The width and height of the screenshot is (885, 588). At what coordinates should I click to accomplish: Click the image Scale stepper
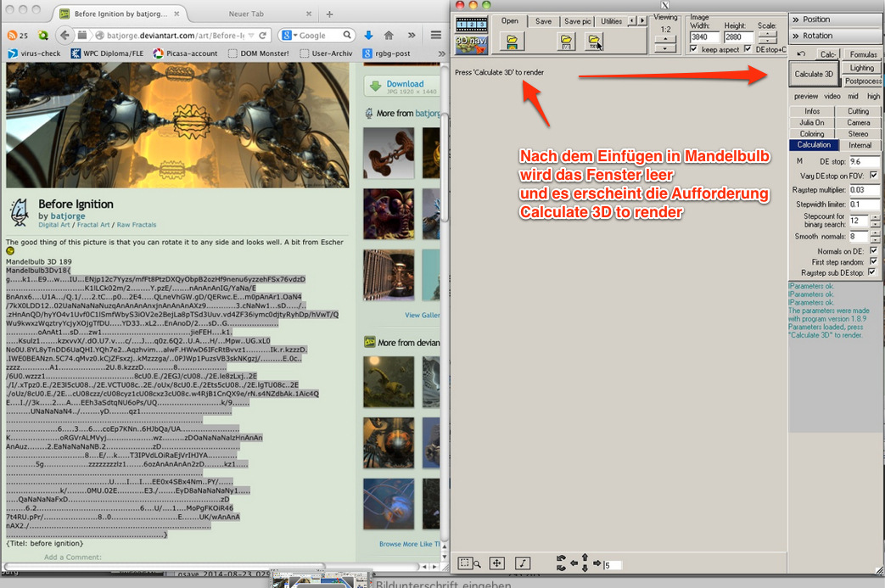(768, 37)
